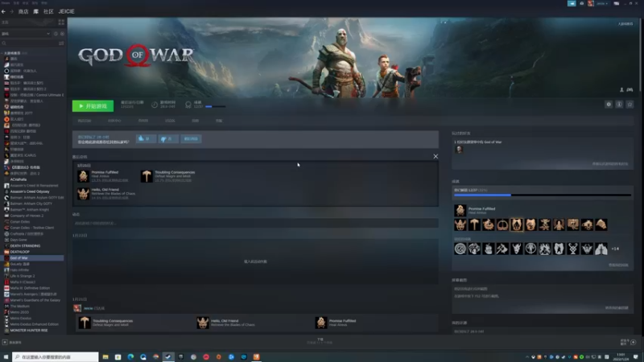The width and height of the screenshot is (644, 362).
Task: Open advanced filter options icon beside search
Action: [61, 43]
